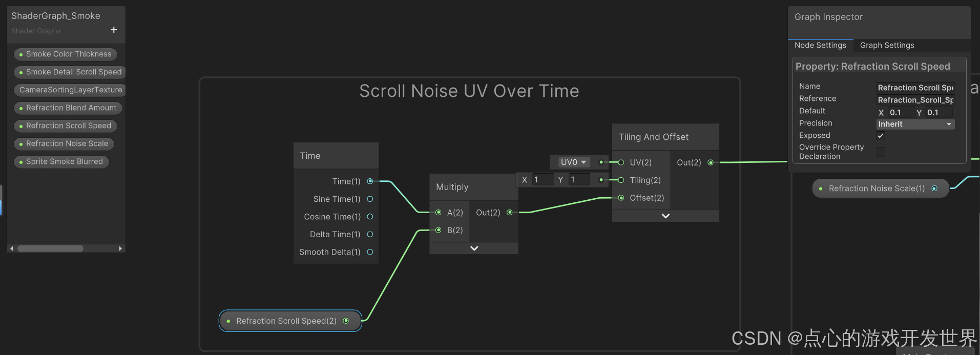
Task: Collapse the Multiply node chevron
Action: pos(474,248)
